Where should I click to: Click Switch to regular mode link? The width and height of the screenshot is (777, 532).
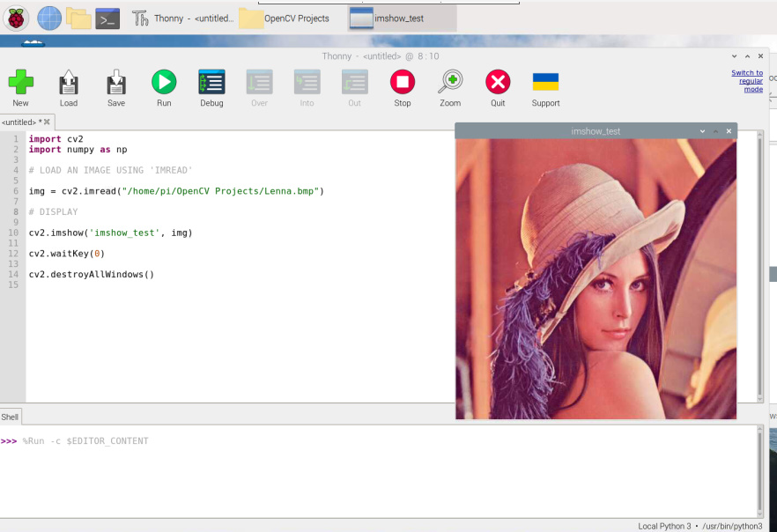tap(748, 81)
